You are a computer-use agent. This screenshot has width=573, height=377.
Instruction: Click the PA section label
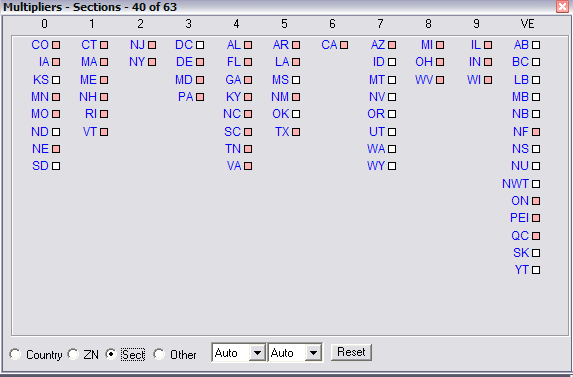[186, 97]
